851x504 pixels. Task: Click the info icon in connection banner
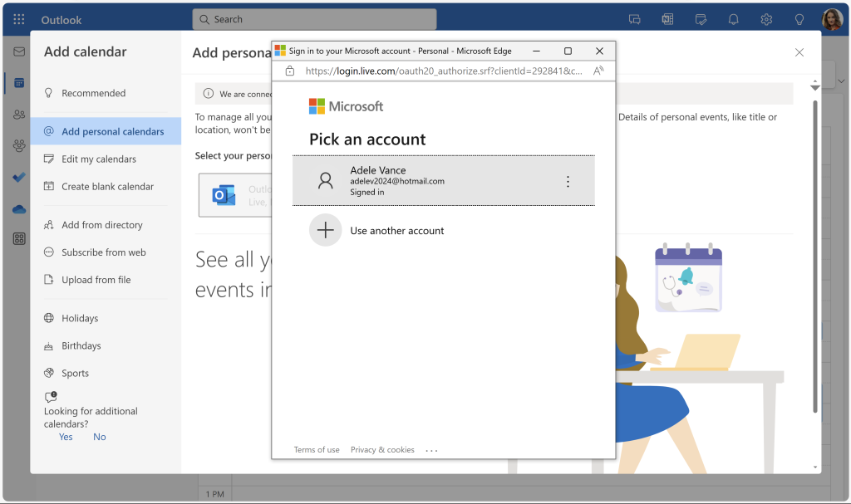click(x=208, y=93)
